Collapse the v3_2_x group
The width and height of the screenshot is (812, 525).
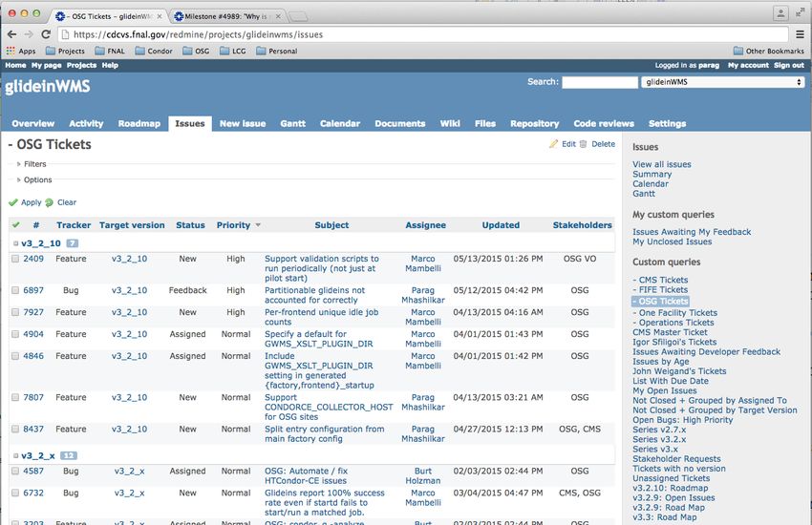tap(16, 455)
